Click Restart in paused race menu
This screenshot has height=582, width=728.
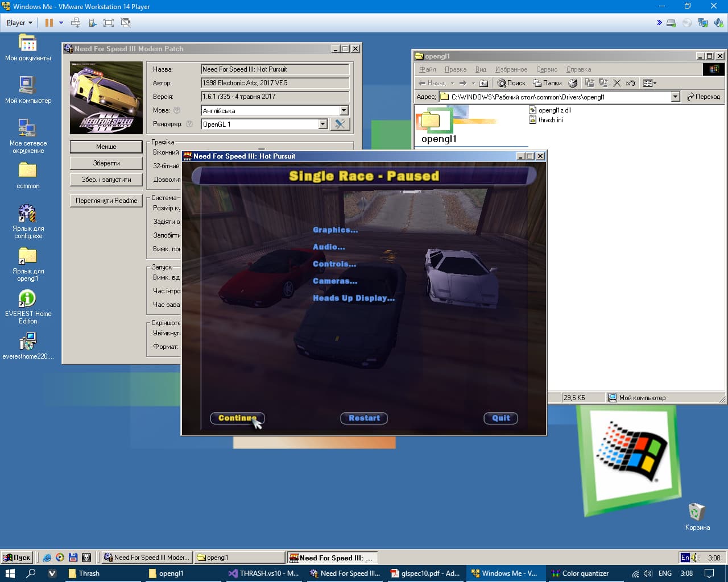(364, 418)
